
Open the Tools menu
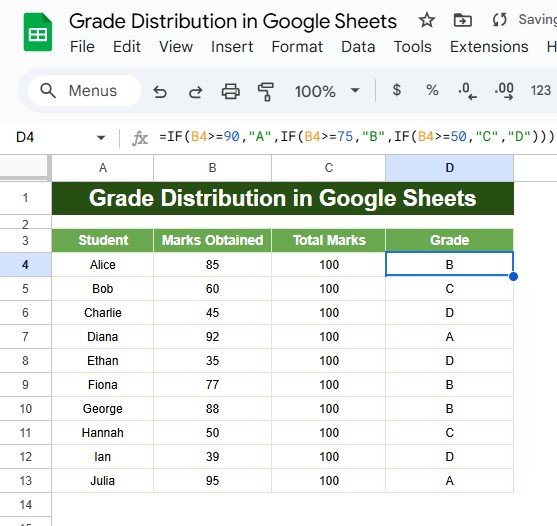click(x=412, y=47)
